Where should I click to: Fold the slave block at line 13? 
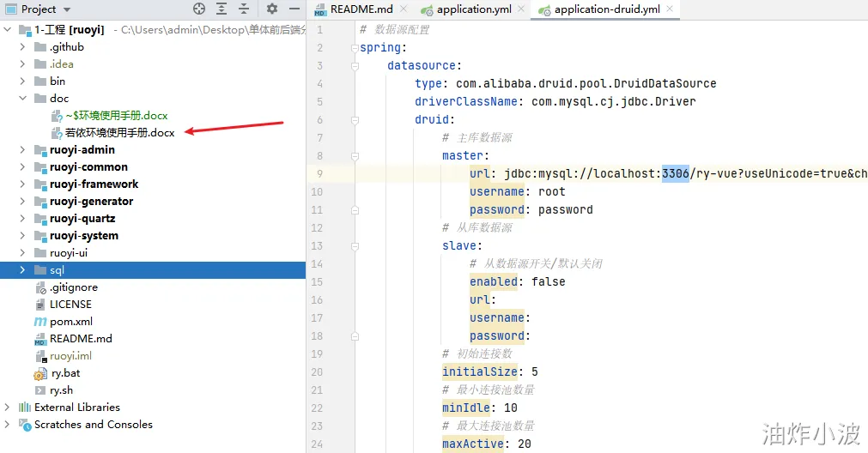(x=355, y=246)
